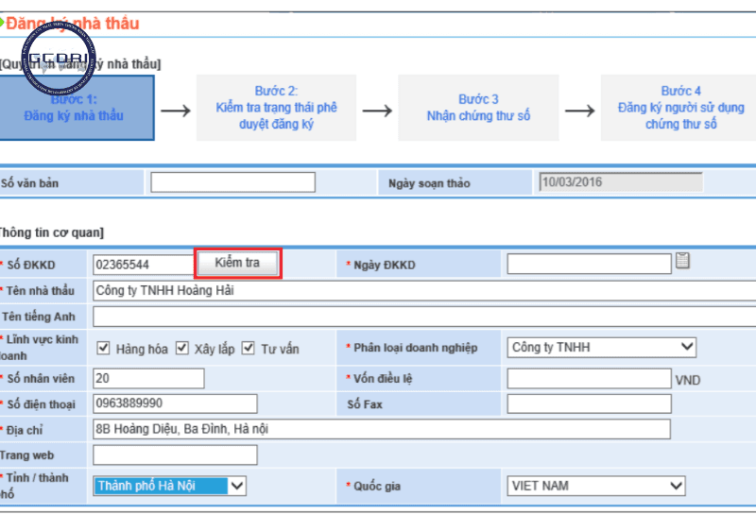756x532 pixels.
Task: Click the green arrow beside page title
Action: [x=3, y=21]
